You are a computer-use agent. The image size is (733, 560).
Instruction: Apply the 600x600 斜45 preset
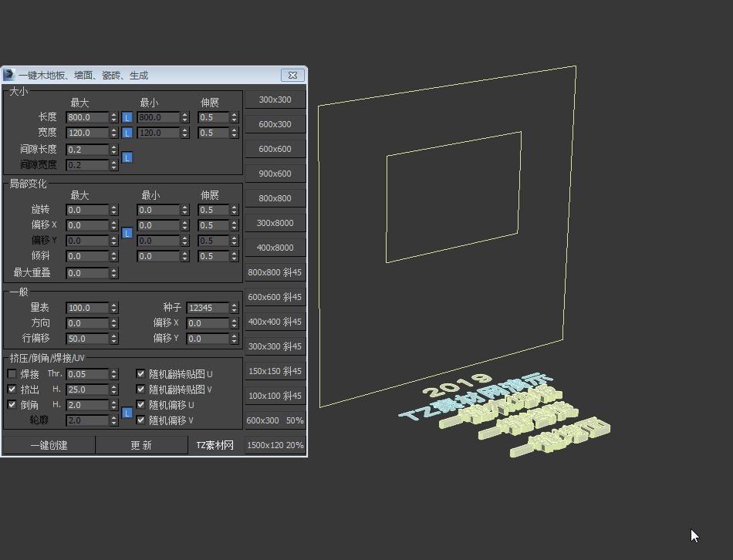point(275,297)
